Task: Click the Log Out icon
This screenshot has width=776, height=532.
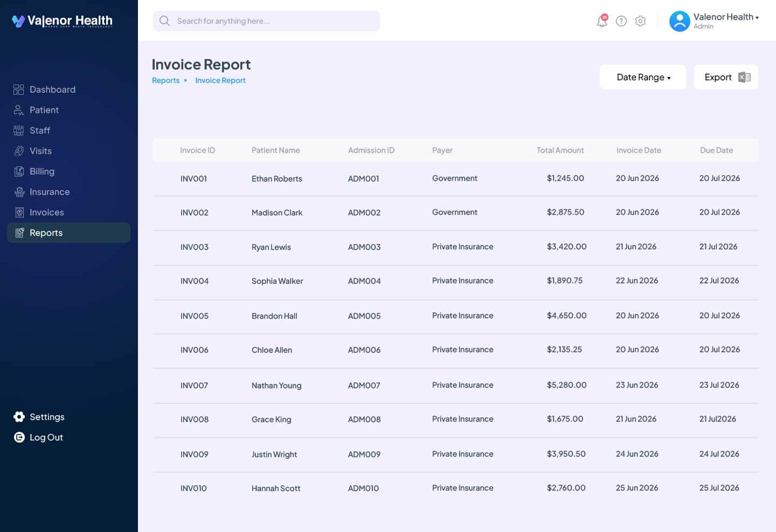Action: [19, 437]
